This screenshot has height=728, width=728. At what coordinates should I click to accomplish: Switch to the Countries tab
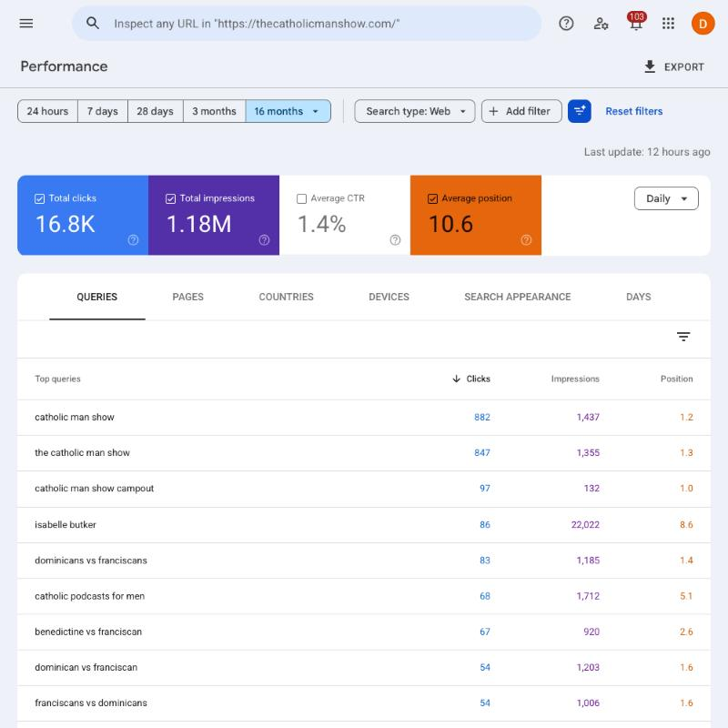(x=286, y=298)
